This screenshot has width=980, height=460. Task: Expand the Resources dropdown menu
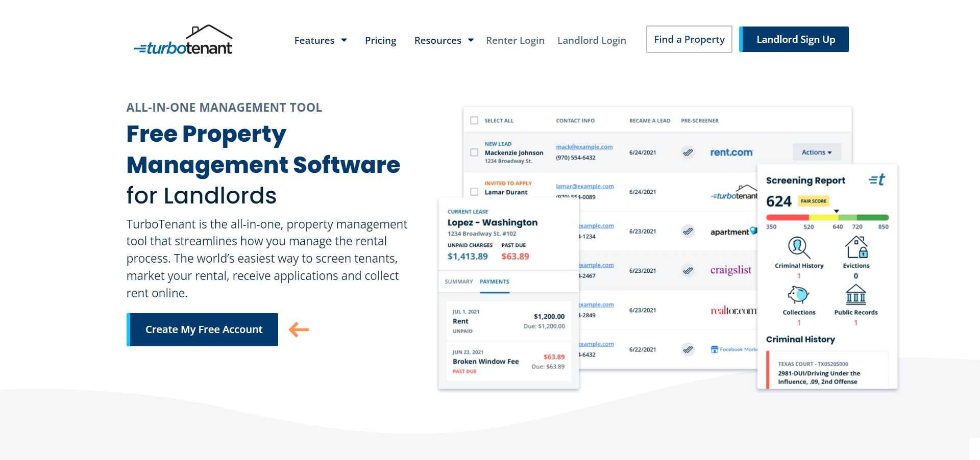(444, 40)
